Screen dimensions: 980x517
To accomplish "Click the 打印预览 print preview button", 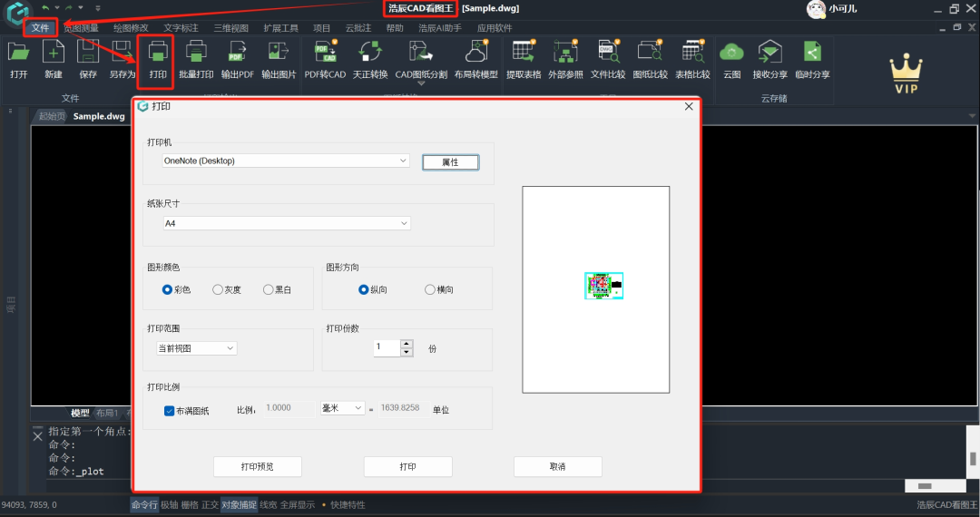I will [258, 466].
